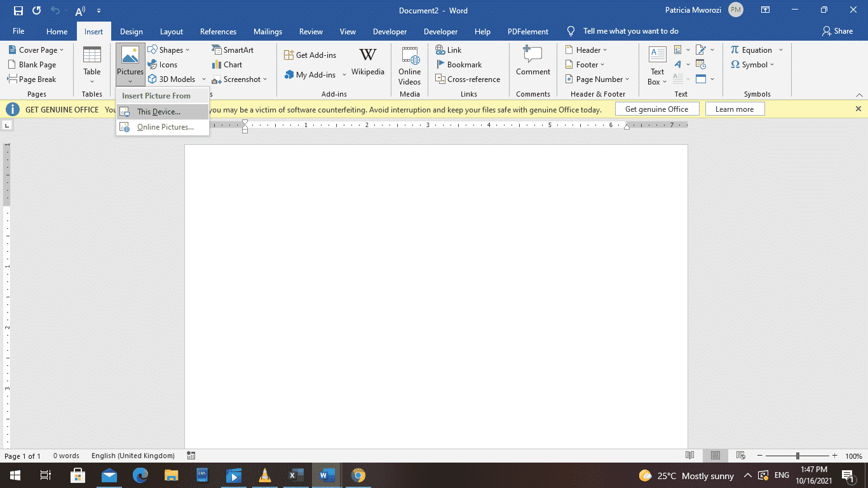Open the Wikipedia add-in
Viewport: 868px width, 488px height.
point(368,64)
